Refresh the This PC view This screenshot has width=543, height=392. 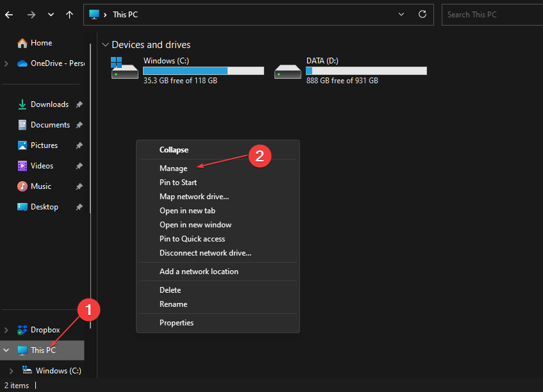[422, 14]
